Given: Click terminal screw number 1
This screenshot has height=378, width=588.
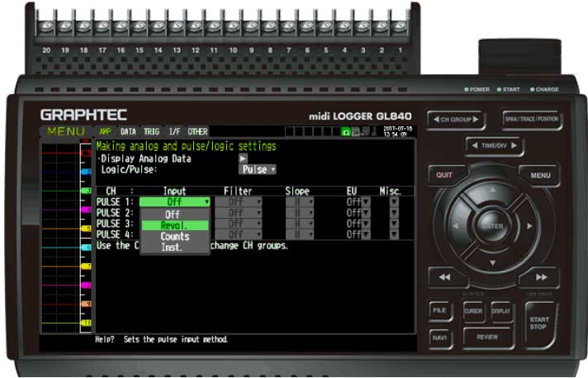Looking at the screenshot, I should (x=400, y=26).
